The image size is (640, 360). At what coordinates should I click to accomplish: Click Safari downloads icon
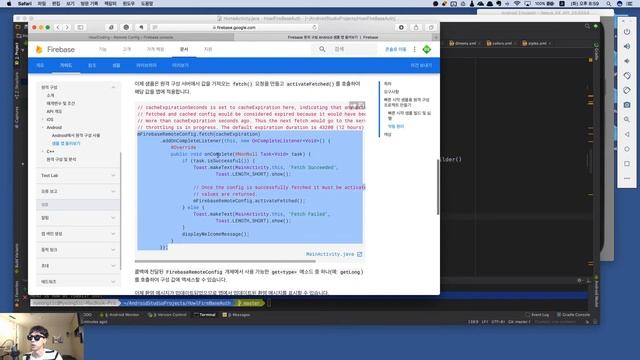(401, 27)
